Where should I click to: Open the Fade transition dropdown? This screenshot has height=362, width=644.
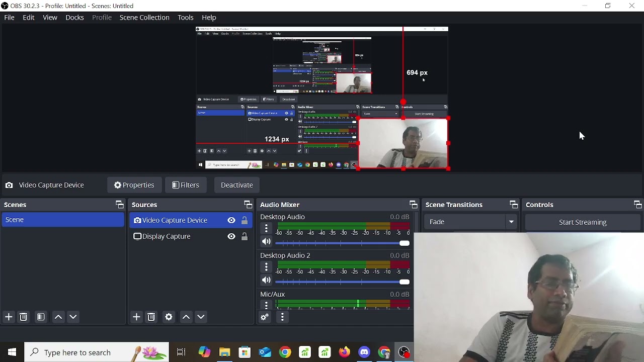click(470, 222)
